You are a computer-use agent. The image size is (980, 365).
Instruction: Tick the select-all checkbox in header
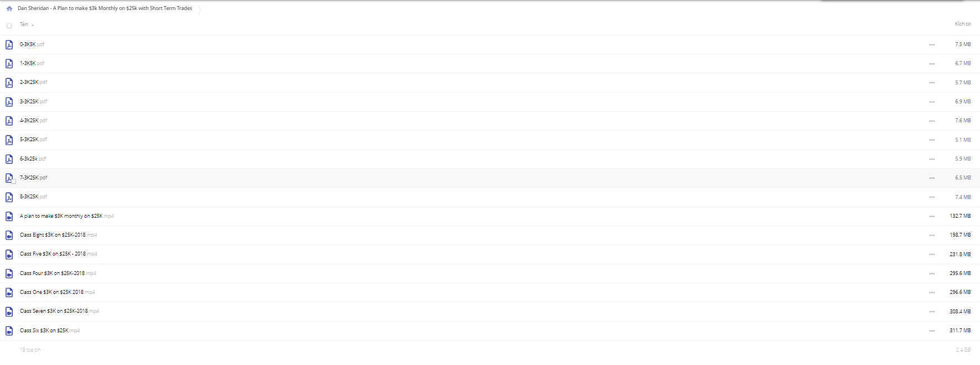(x=9, y=26)
